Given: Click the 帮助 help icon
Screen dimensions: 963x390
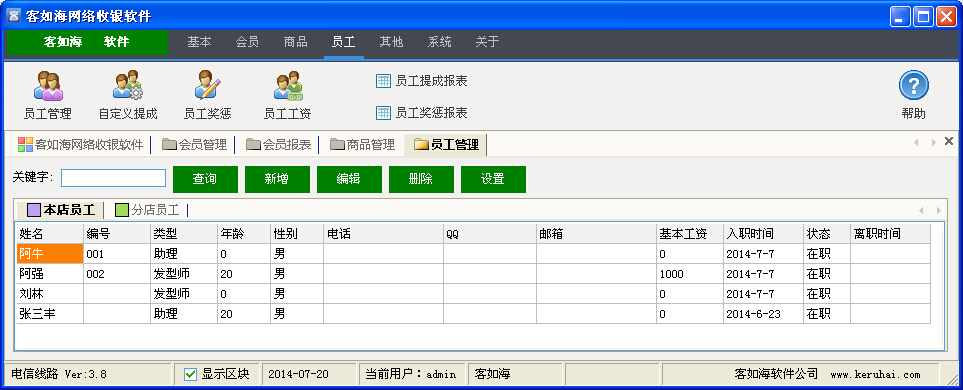Looking at the screenshot, I should 913,96.
